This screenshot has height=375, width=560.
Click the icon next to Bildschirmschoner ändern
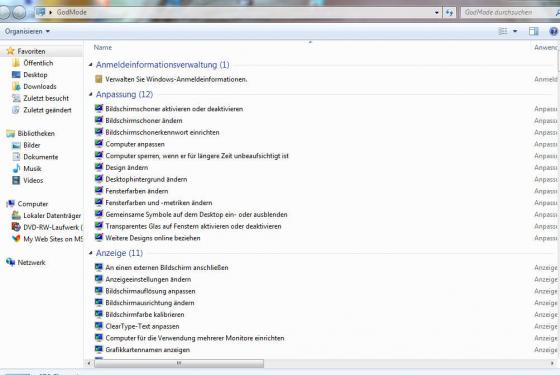(99, 120)
